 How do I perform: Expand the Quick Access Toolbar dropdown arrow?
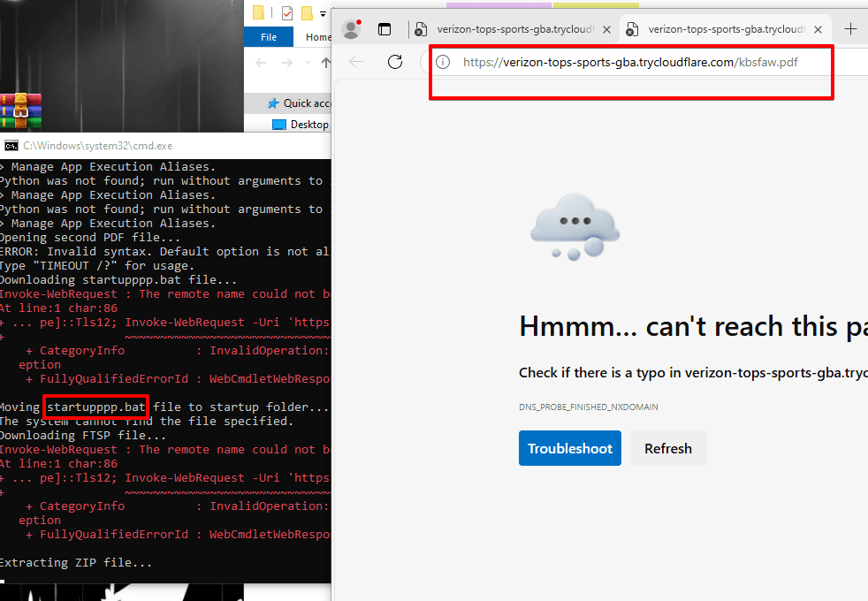[324, 13]
